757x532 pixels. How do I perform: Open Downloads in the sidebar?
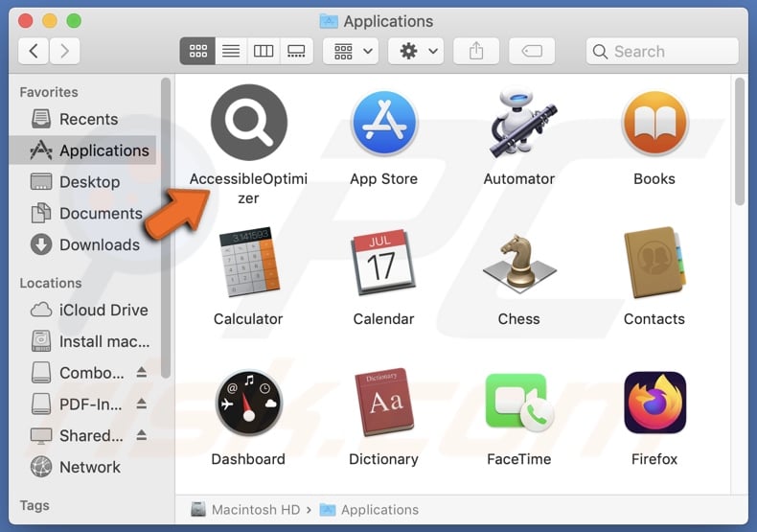click(x=82, y=244)
